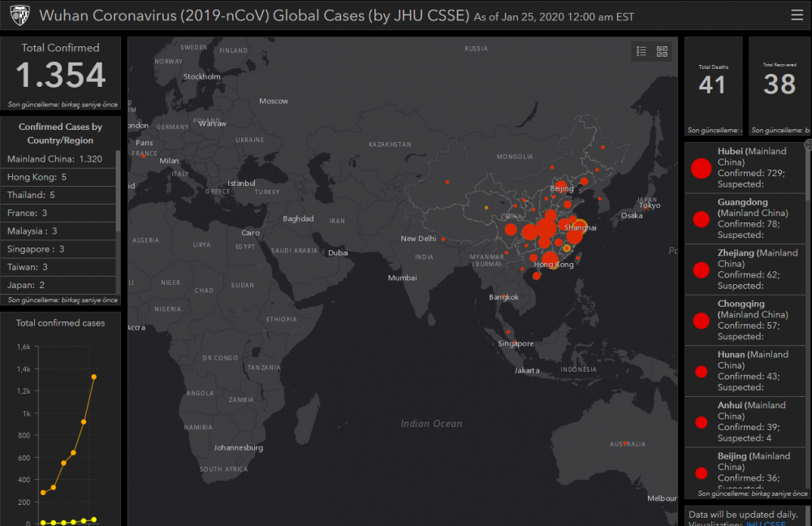The image size is (812, 526).
Task: Open the map legend list icon
Action: click(641, 51)
